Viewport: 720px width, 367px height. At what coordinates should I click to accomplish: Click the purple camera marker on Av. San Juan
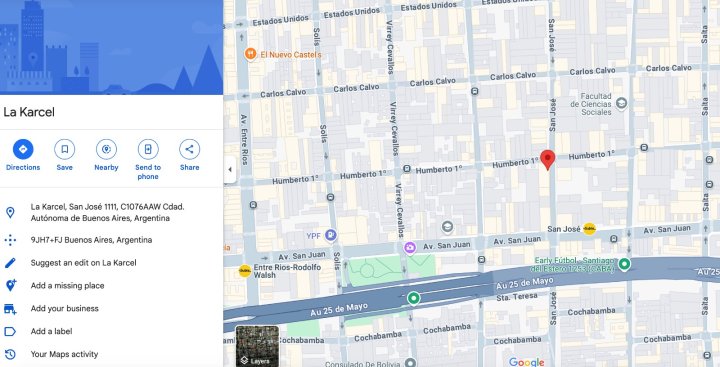410,248
